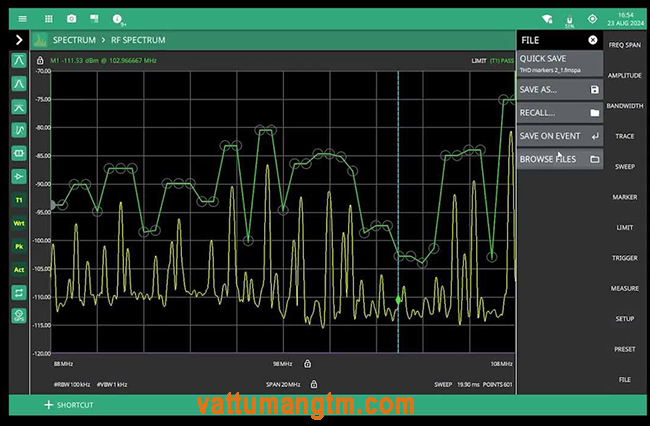Viewport: 650px width, 426px height.
Task: Open the FREQ SPAN menu
Action: (624, 45)
